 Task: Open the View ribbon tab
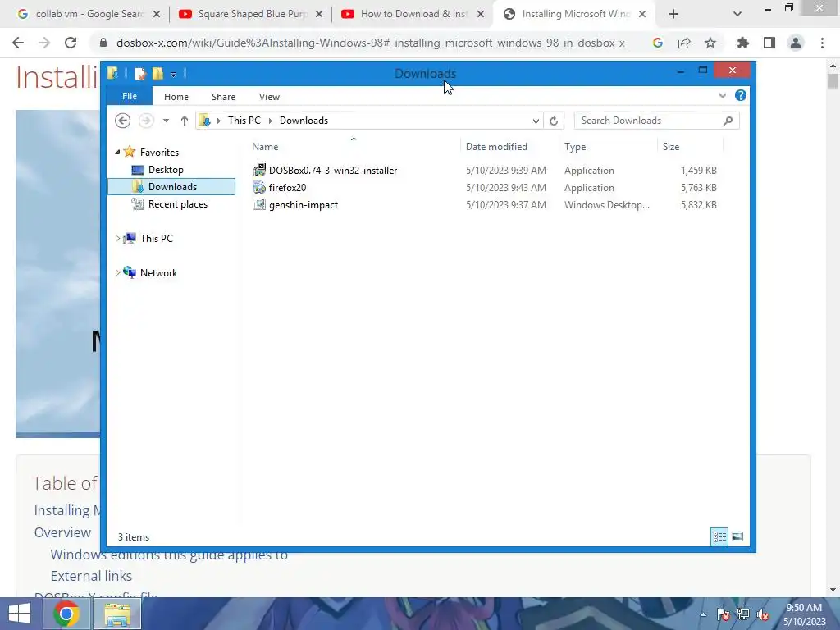[x=269, y=97]
